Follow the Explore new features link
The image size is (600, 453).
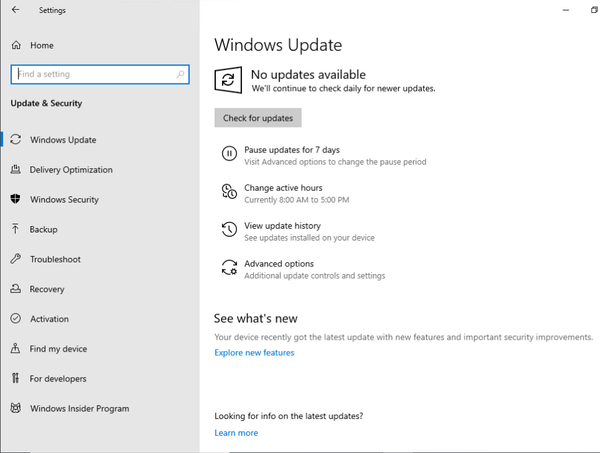254,352
